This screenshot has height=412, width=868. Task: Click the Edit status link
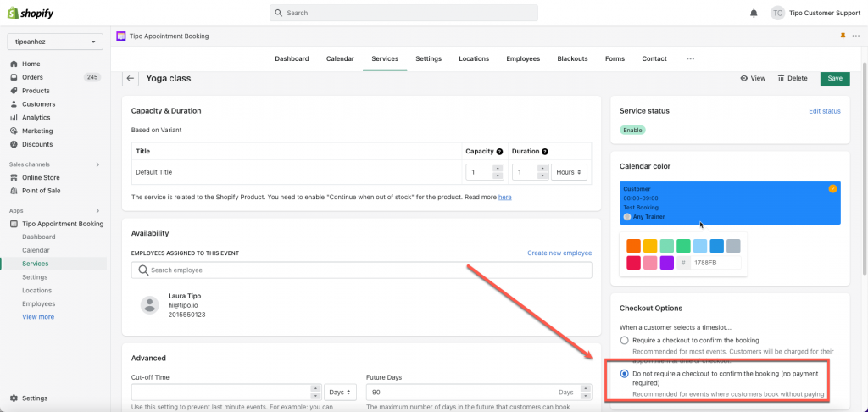824,111
